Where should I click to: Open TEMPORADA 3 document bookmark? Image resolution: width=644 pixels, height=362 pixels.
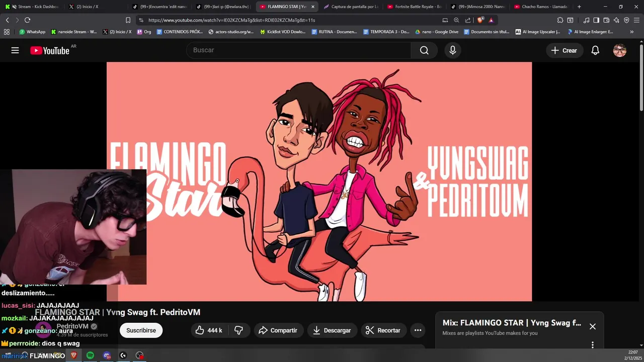[x=386, y=32]
